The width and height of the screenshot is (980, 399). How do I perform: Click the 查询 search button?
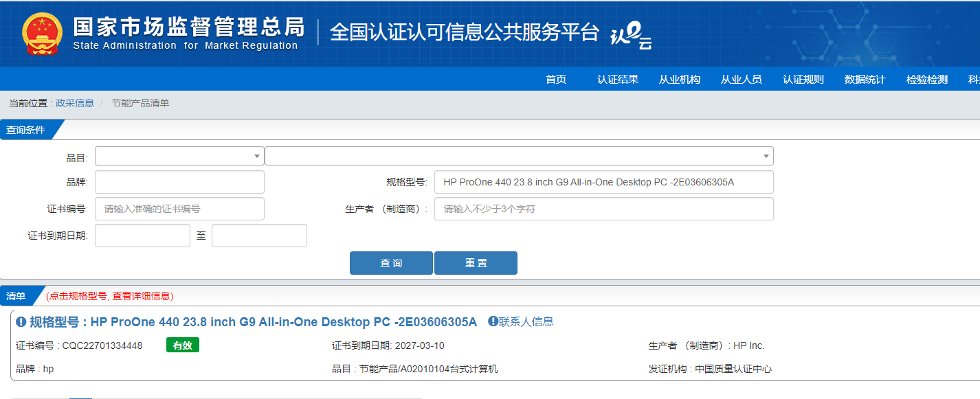[x=391, y=263]
